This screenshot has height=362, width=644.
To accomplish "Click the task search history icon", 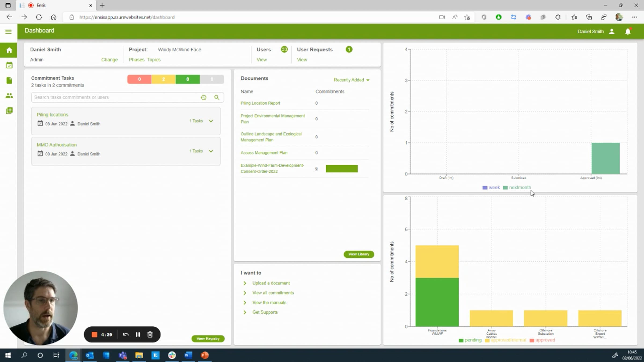I will [204, 98].
